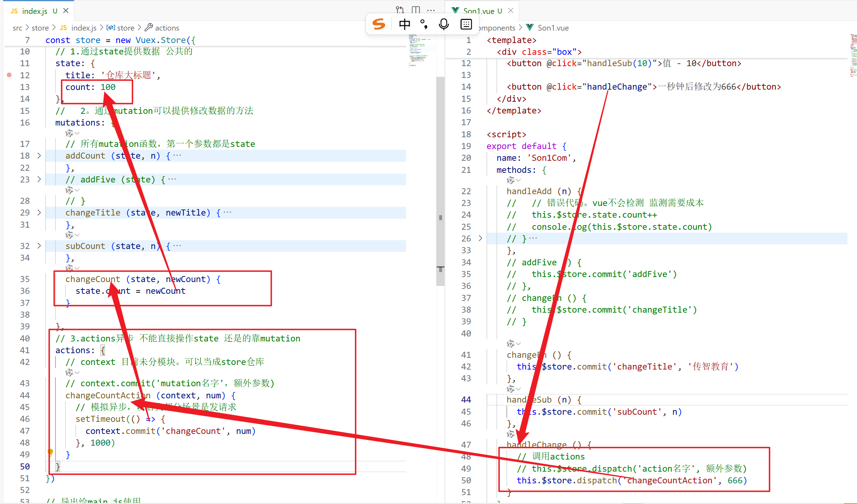Toggle Chinese/English input mode button

404,24
